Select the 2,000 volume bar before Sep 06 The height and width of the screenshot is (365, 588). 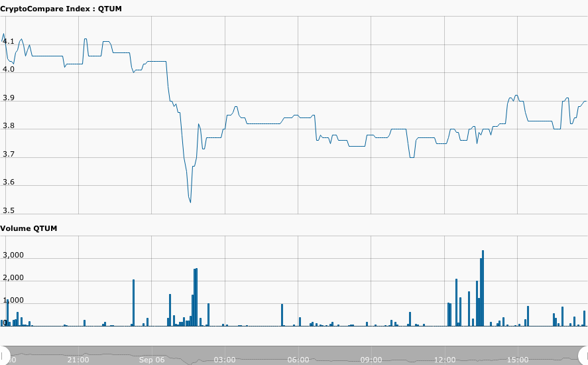(x=133, y=303)
